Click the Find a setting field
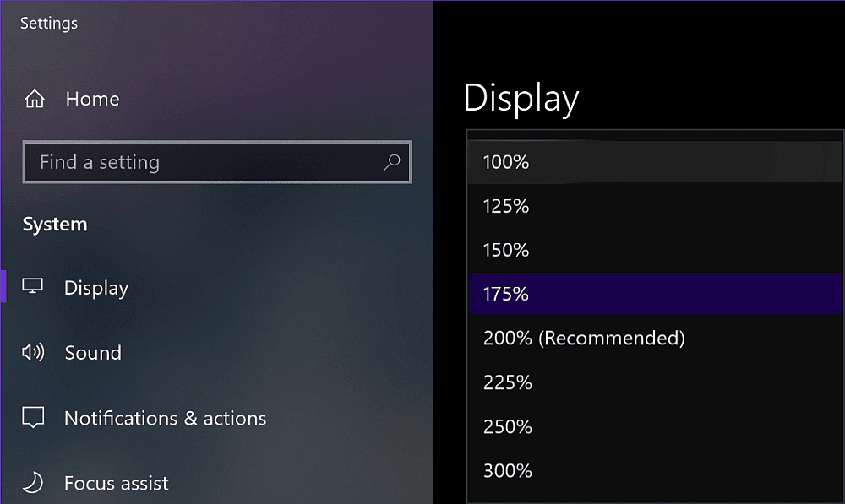 (217, 162)
